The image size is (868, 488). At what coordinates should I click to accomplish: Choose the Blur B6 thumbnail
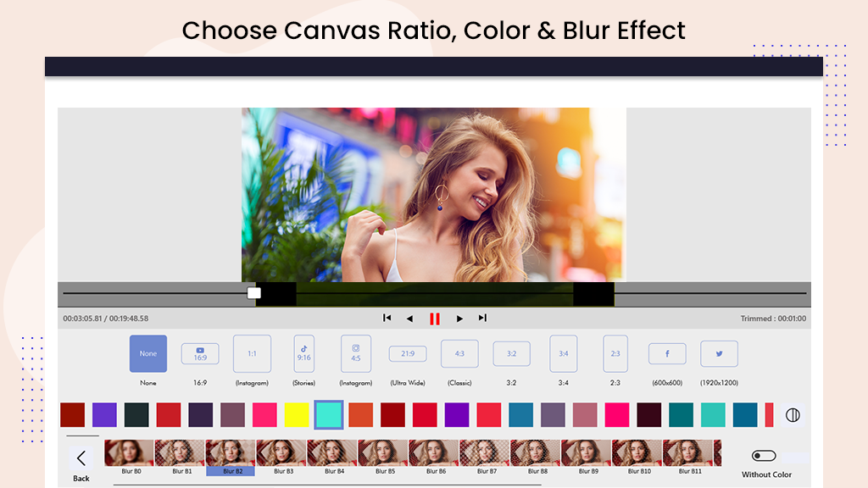434,457
